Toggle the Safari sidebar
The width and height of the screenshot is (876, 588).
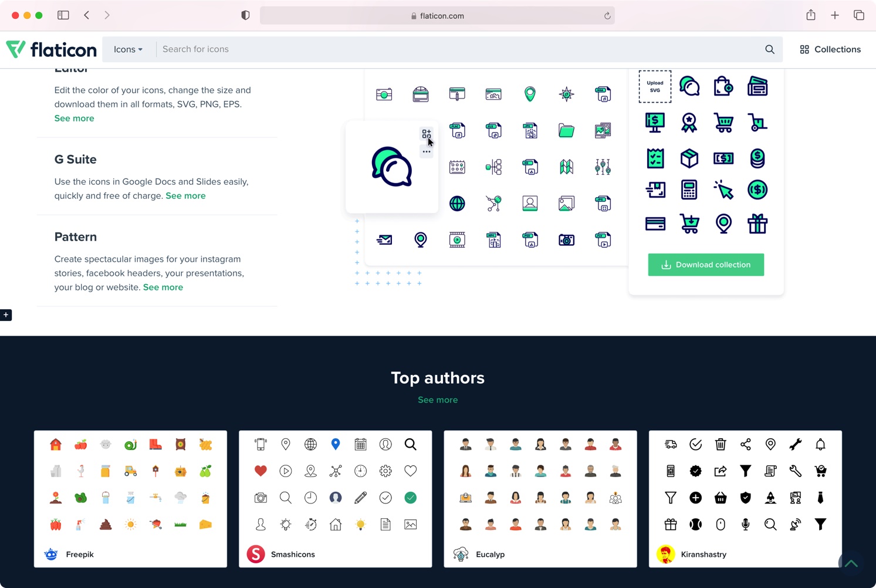click(63, 15)
